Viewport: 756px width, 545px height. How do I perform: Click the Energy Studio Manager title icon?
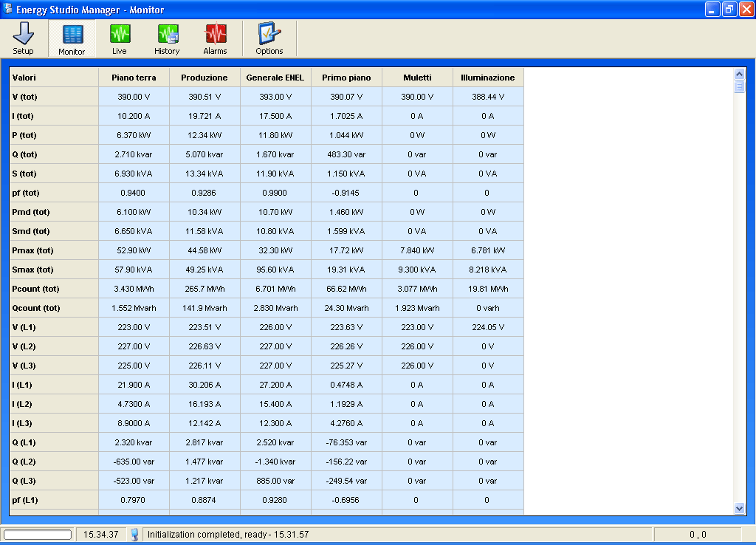coord(8,10)
